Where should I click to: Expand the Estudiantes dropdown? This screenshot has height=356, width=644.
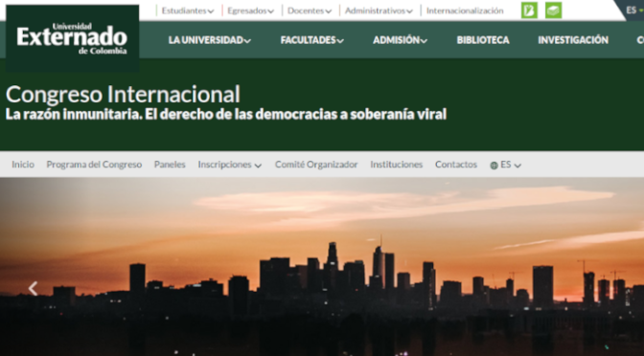[188, 11]
